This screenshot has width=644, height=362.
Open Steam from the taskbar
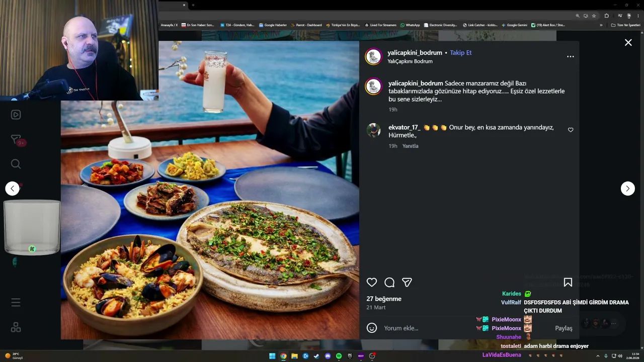pyautogui.click(x=316, y=356)
